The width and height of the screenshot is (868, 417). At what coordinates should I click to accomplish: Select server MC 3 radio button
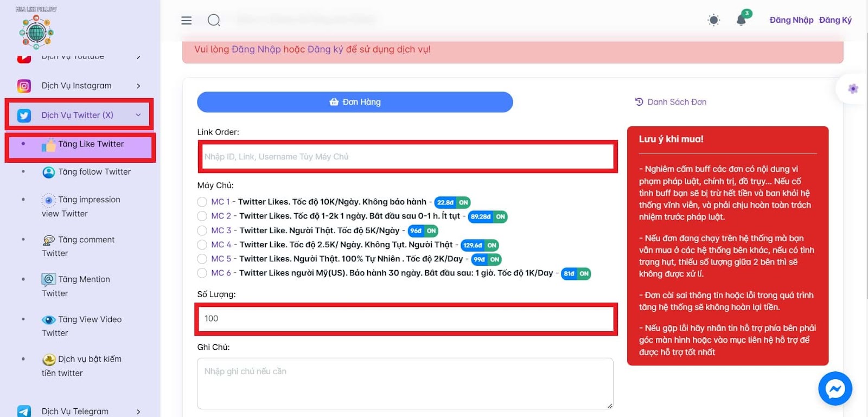click(202, 230)
